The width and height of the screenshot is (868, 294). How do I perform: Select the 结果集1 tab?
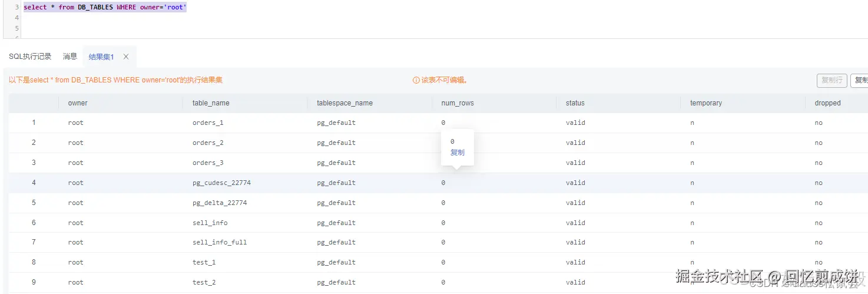pos(101,57)
